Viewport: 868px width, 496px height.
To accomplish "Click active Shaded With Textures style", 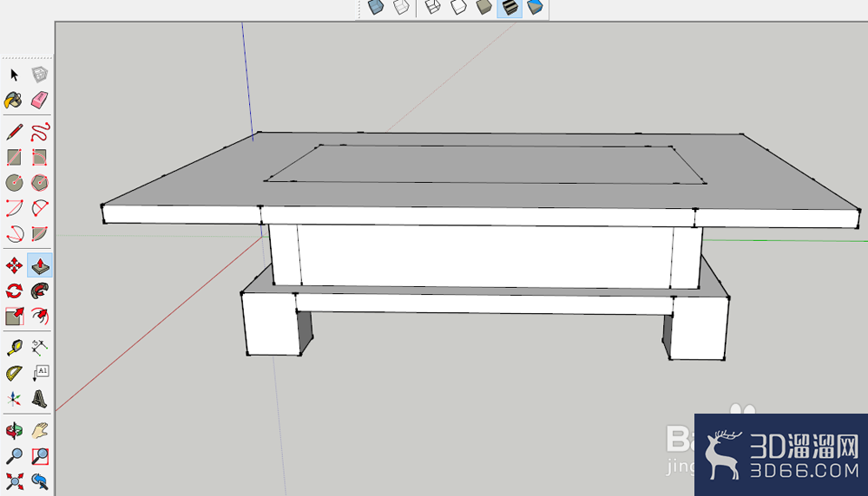I will coord(510,7).
